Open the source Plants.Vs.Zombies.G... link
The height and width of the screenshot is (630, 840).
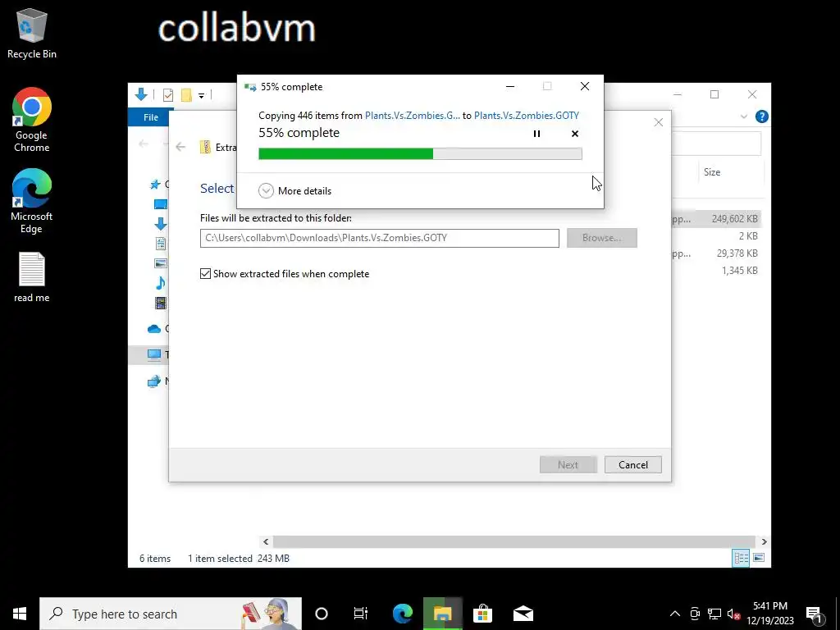[x=412, y=115]
